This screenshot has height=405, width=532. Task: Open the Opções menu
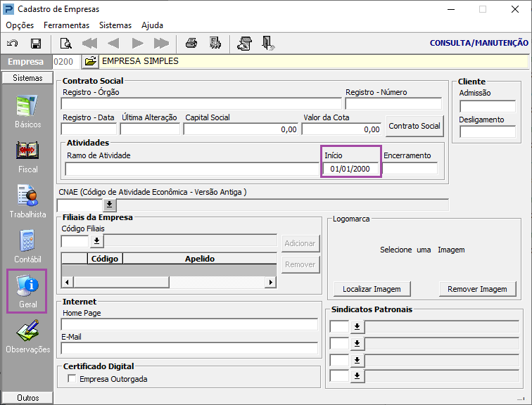pyautogui.click(x=20, y=25)
